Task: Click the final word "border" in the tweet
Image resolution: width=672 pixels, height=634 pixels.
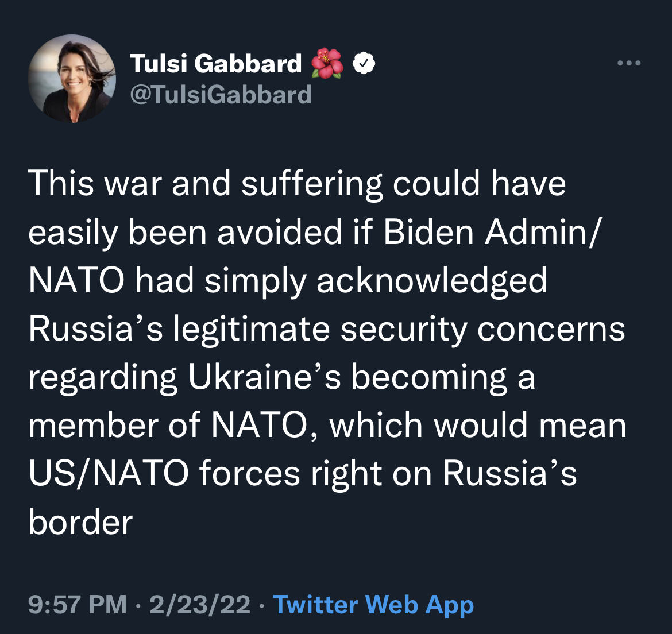Action: point(80,523)
